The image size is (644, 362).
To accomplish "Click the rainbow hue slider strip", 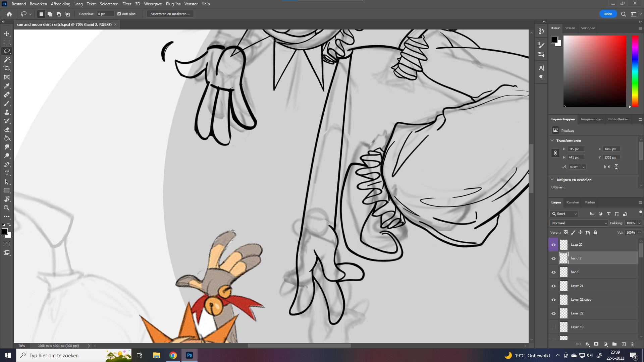I will (635, 71).
